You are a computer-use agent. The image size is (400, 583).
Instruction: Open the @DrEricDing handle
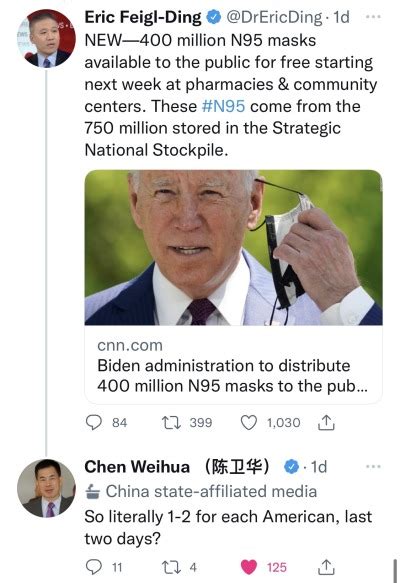tap(274, 17)
